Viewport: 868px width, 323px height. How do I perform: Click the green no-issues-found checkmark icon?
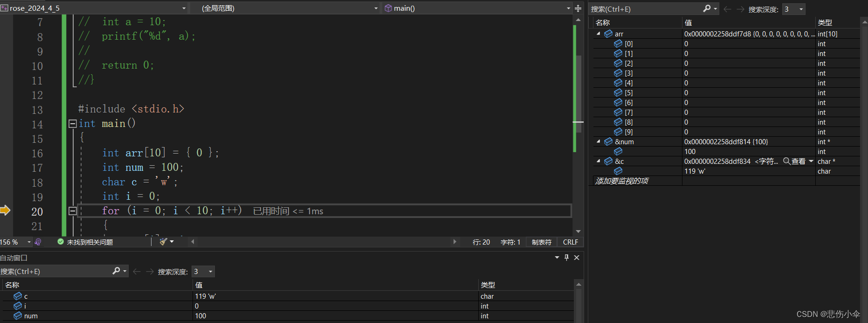pyautogui.click(x=61, y=242)
